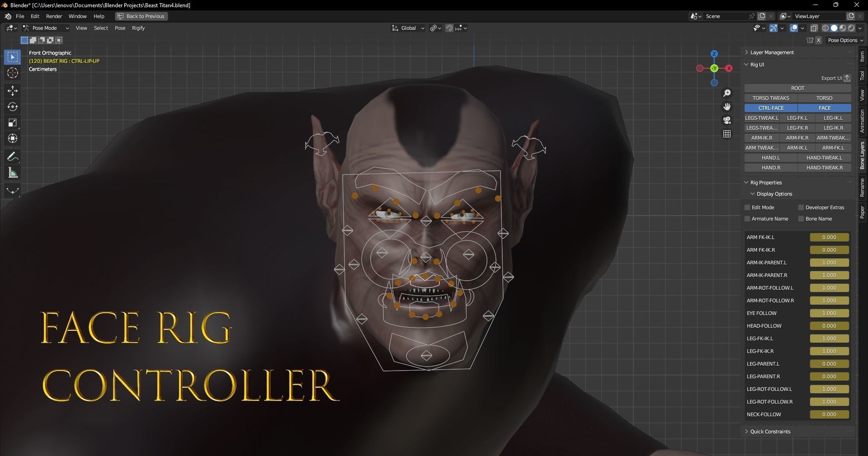Viewport: 868px width, 456px height.
Task: Switch to the Animation sidebar tab
Action: coord(862,121)
